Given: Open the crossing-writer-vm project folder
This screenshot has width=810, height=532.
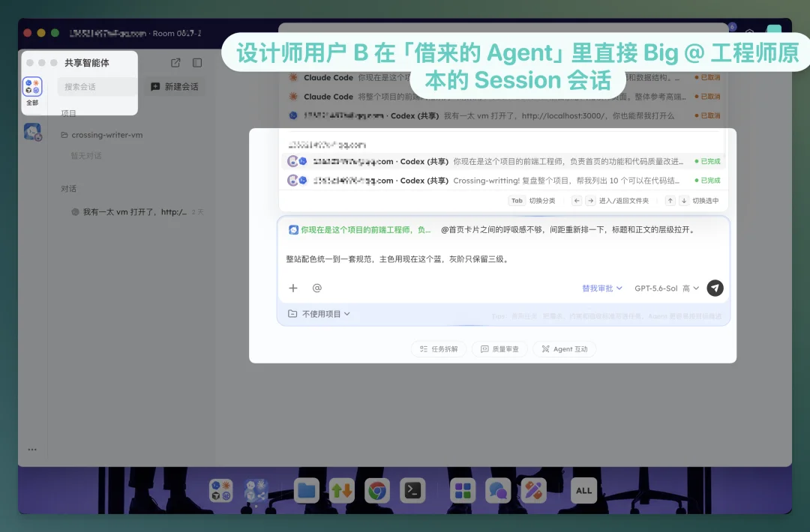Looking at the screenshot, I should pyautogui.click(x=102, y=135).
